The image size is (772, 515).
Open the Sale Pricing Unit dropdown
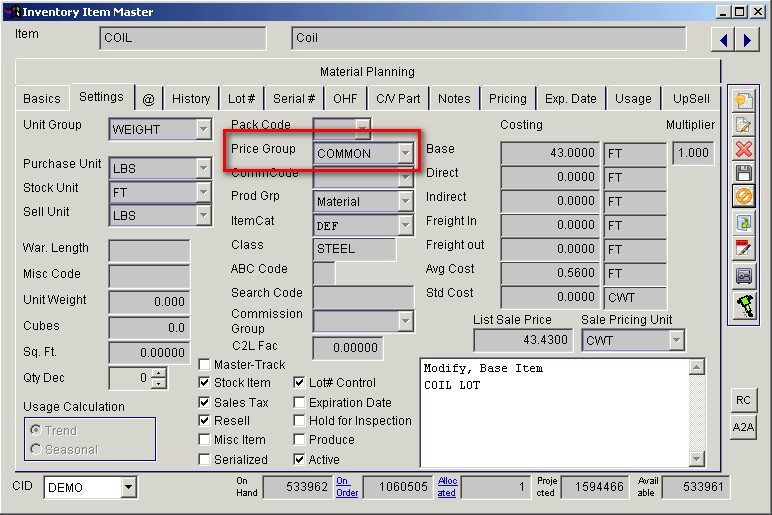coord(676,341)
